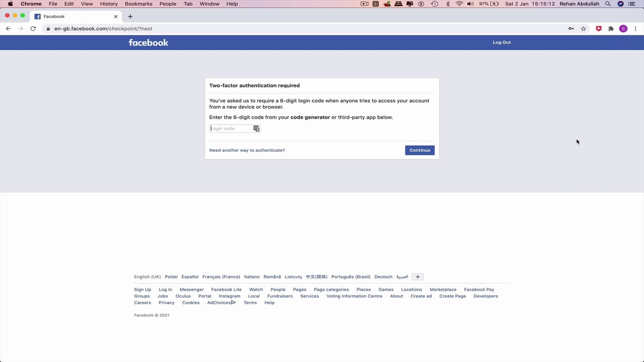Open the History menu
Screen dimensions: 644x362
click(x=109, y=4)
